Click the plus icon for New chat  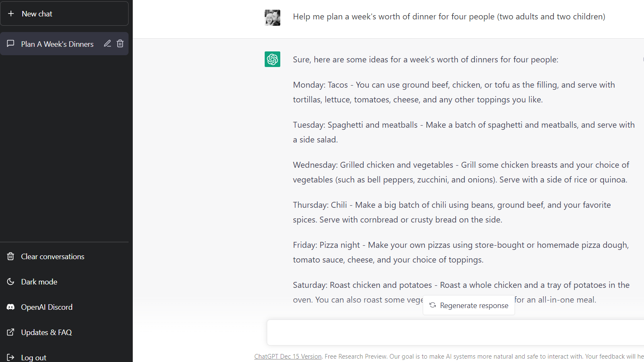pyautogui.click(x=11, y=13)
